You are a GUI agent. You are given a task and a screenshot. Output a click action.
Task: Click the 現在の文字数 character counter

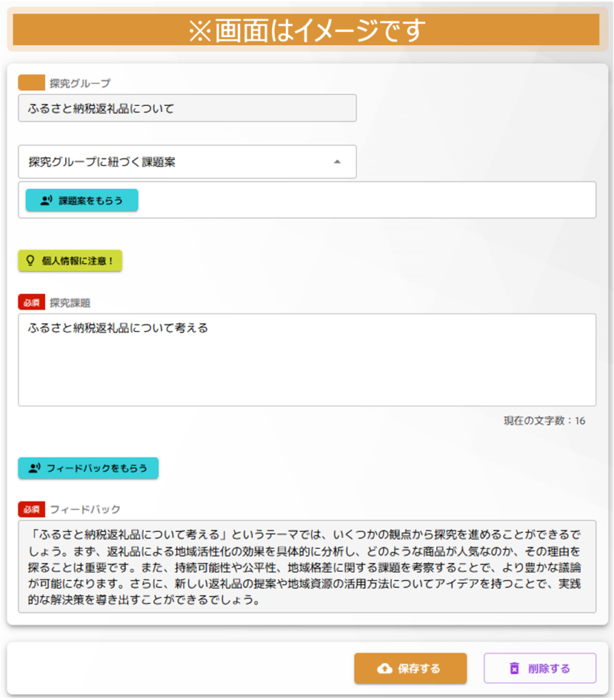click(x=544, y=421)
